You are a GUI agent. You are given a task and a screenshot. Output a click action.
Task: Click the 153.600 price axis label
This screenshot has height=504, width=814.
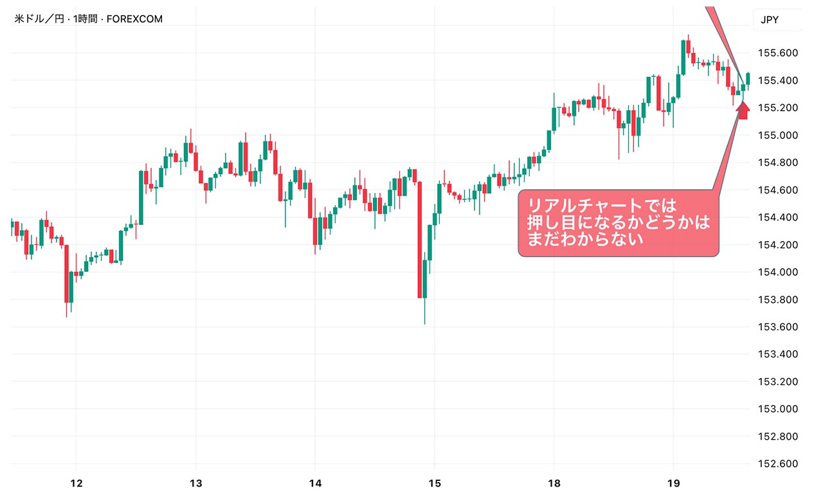click(777, 327)
